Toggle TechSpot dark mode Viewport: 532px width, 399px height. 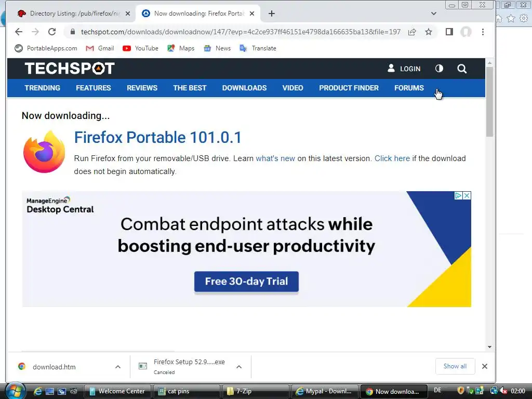(x=439, y=69)
